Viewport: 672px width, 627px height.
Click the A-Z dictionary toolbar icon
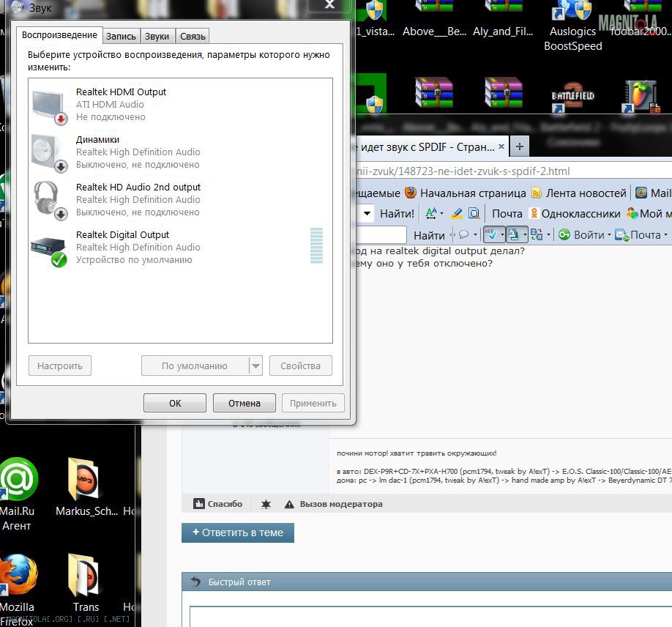tap(513, 234)
